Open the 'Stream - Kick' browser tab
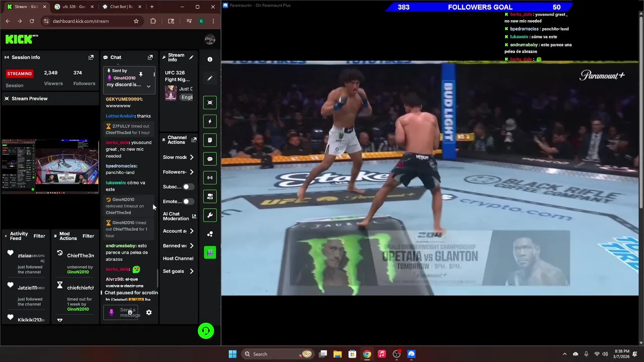Viewport: 644px width, 362px height. [26, 7]
